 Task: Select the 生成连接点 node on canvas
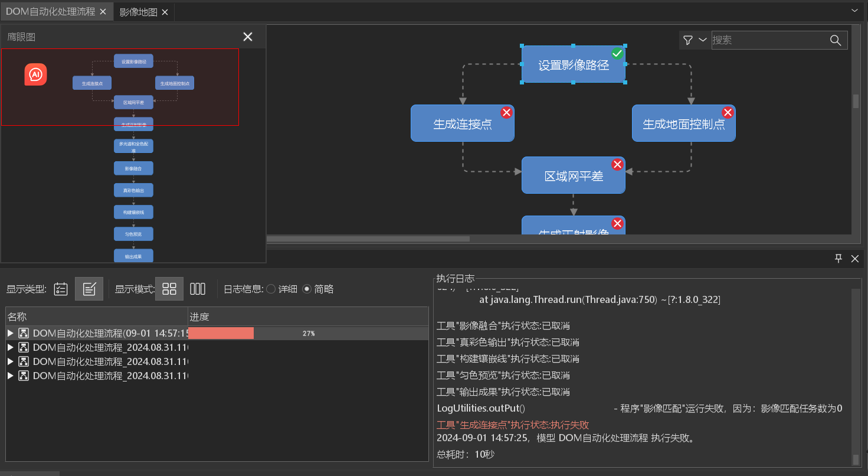coord(463,123)
